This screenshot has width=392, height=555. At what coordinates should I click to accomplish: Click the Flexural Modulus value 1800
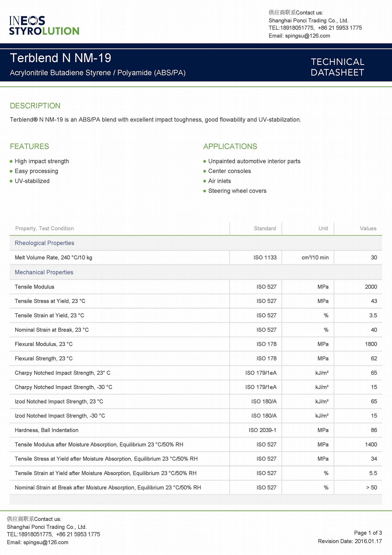(x=371, y=344)
